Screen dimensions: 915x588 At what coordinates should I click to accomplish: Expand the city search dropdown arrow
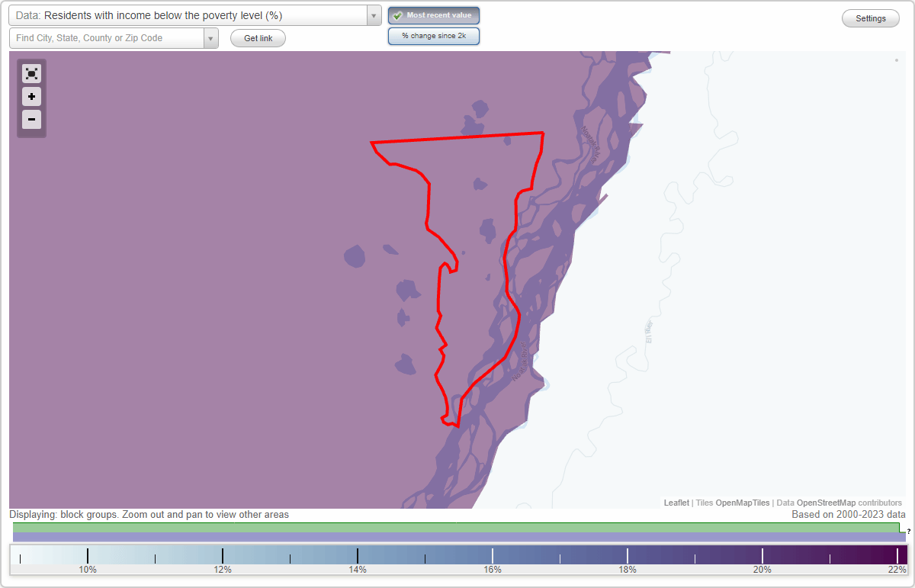[210, 38]
